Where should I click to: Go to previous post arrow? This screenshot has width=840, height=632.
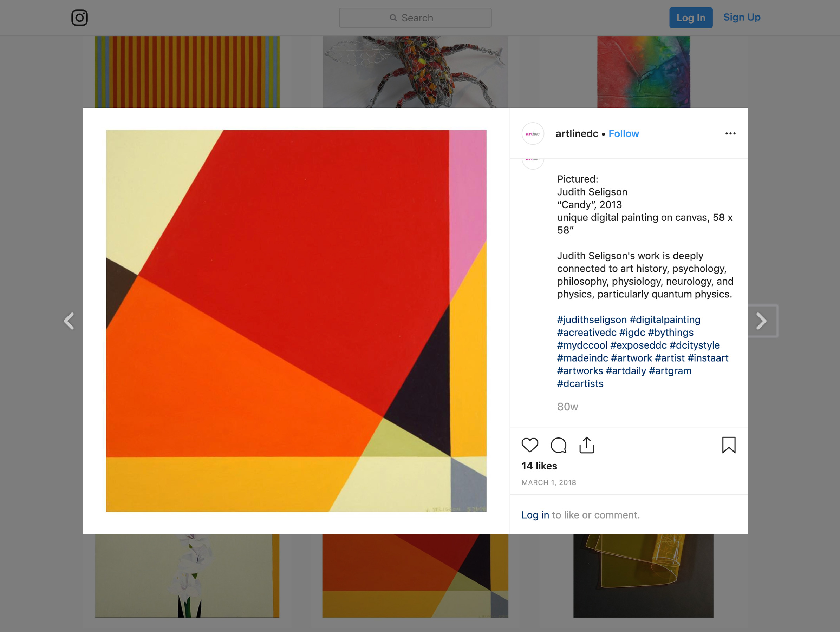[x=69, y=321]
